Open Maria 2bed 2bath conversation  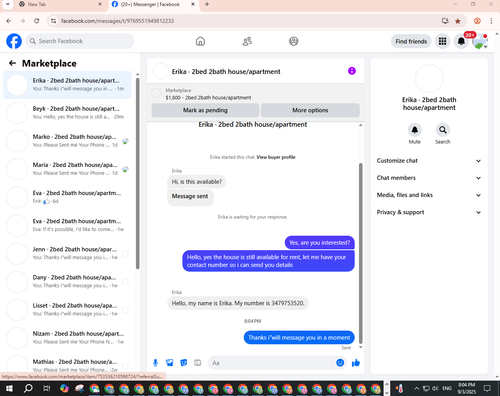(x=68, y=169)
